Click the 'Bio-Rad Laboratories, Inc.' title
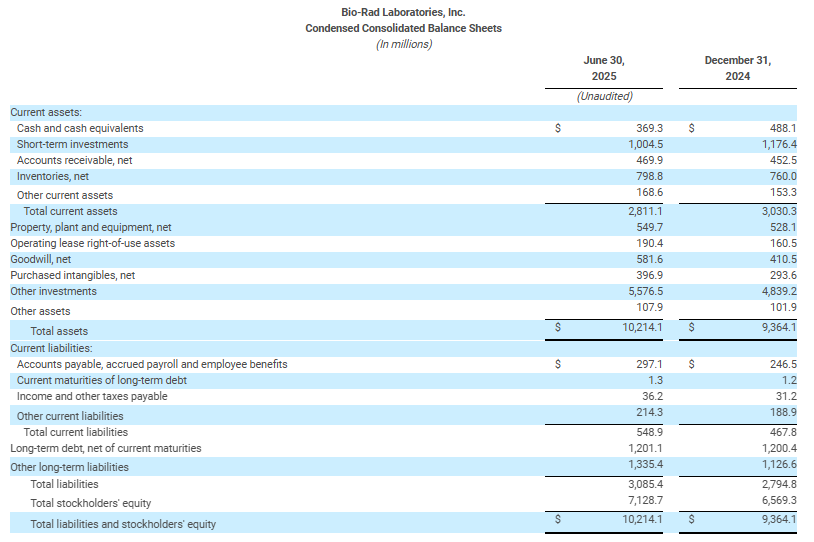Viewport: 814px width, 542px height. tap(403, 12)
